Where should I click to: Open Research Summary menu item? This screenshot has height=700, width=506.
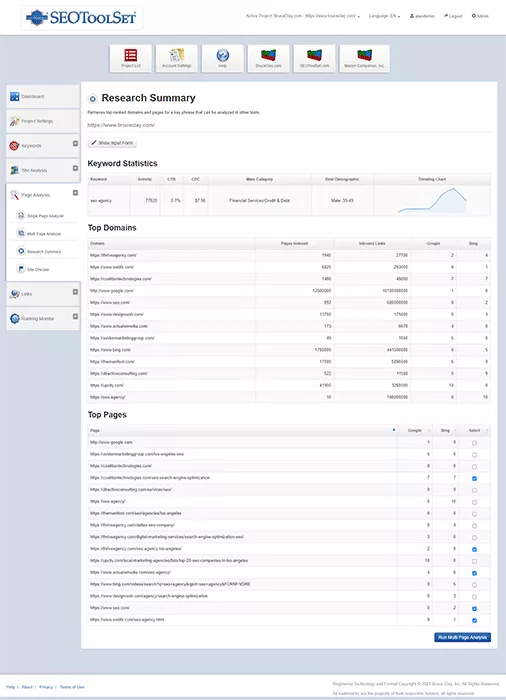pyautogui.click(x=44, y=251)
